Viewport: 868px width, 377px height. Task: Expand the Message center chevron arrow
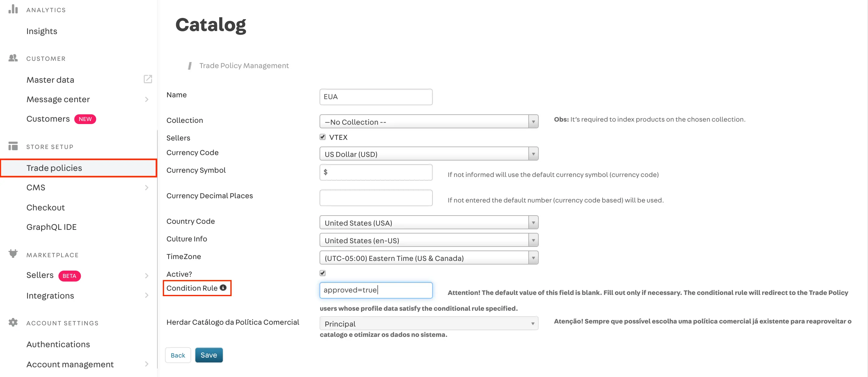click(147, 99)
